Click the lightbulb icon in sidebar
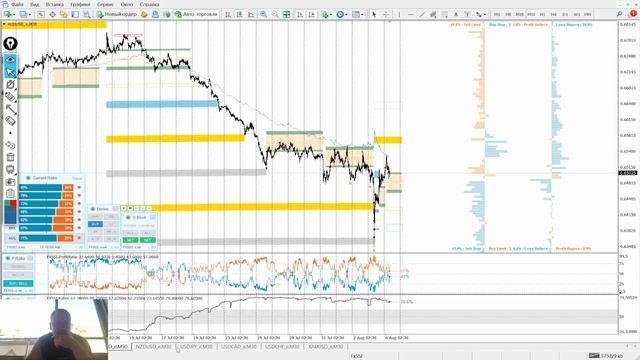This screenshot has width=640, height=360. (x=10, y=43)
